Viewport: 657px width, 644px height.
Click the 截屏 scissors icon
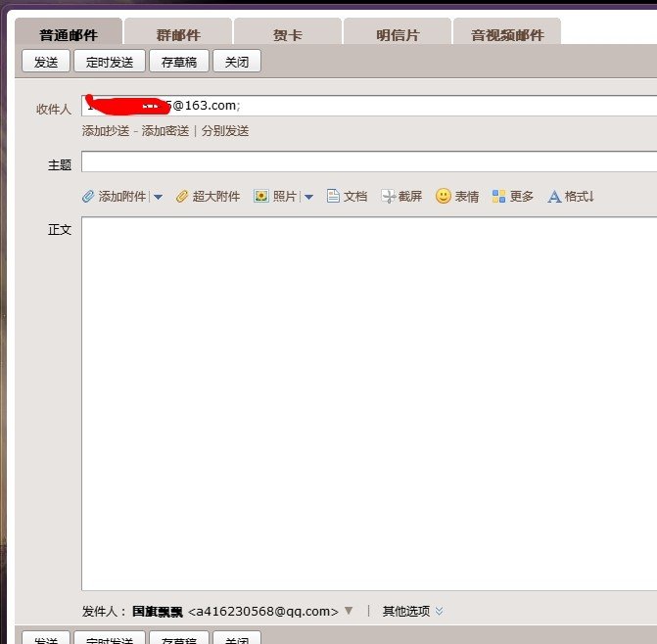point(388,196)
